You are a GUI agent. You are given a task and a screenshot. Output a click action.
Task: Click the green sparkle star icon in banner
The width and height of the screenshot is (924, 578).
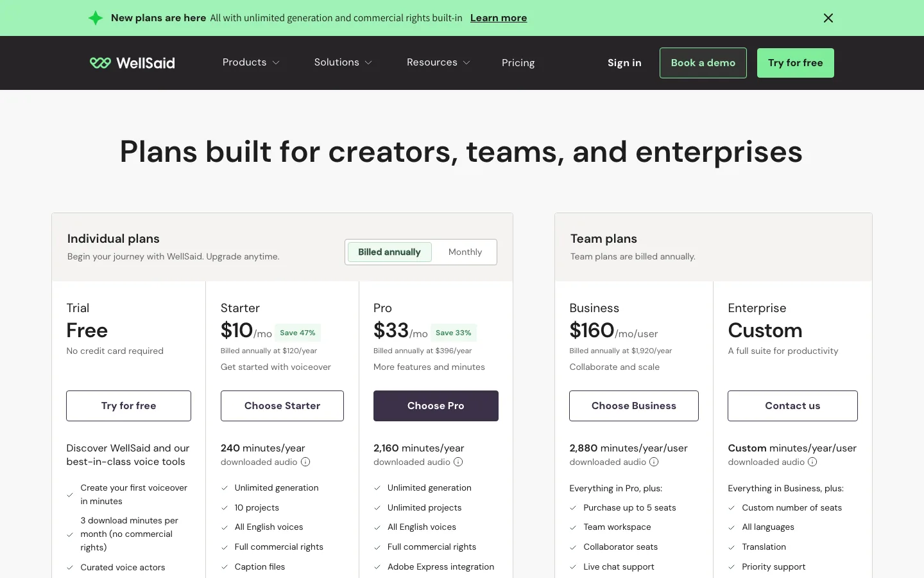pos(96,18)
